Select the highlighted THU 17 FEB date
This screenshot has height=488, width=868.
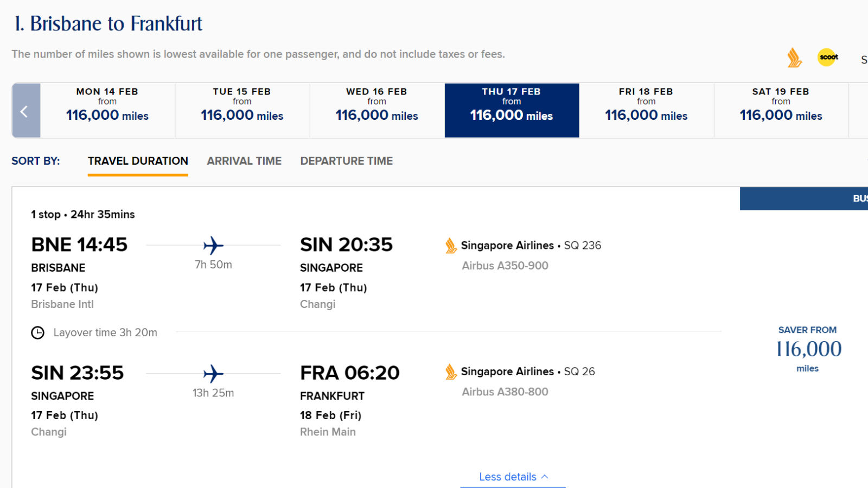click(x=512, y=111)
